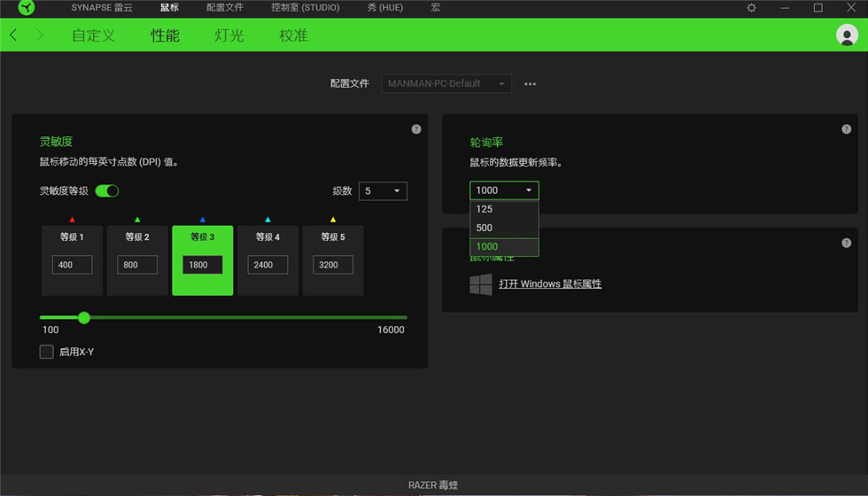
Task: Select the 等级 1 DPI stage
Action: coord(72,260)
